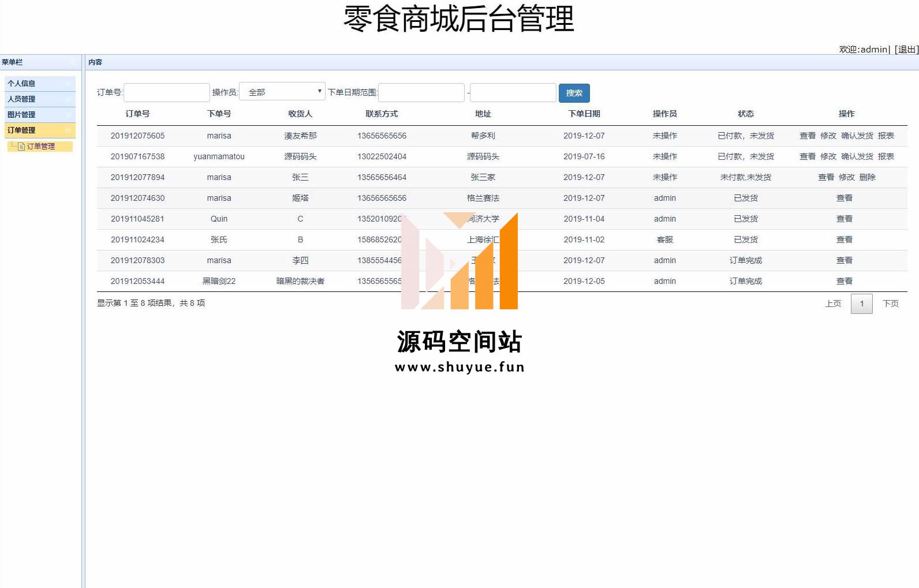The height and width of the screenshot is (588, 919).
Task: Click the 退出 logout link
Action: [x=906, y=50]
